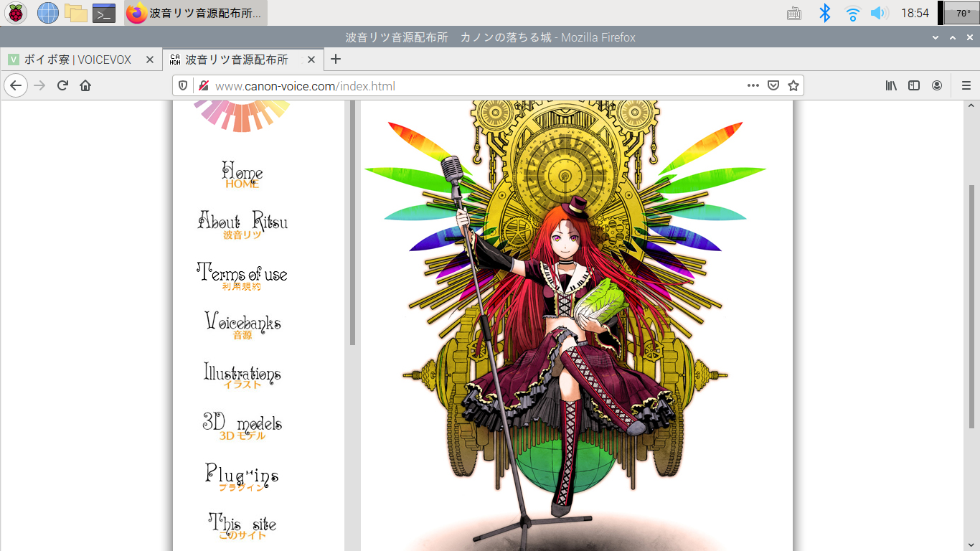The image size is (980, 551).
Task: Go to the Firefox home page
Action: 85,85
